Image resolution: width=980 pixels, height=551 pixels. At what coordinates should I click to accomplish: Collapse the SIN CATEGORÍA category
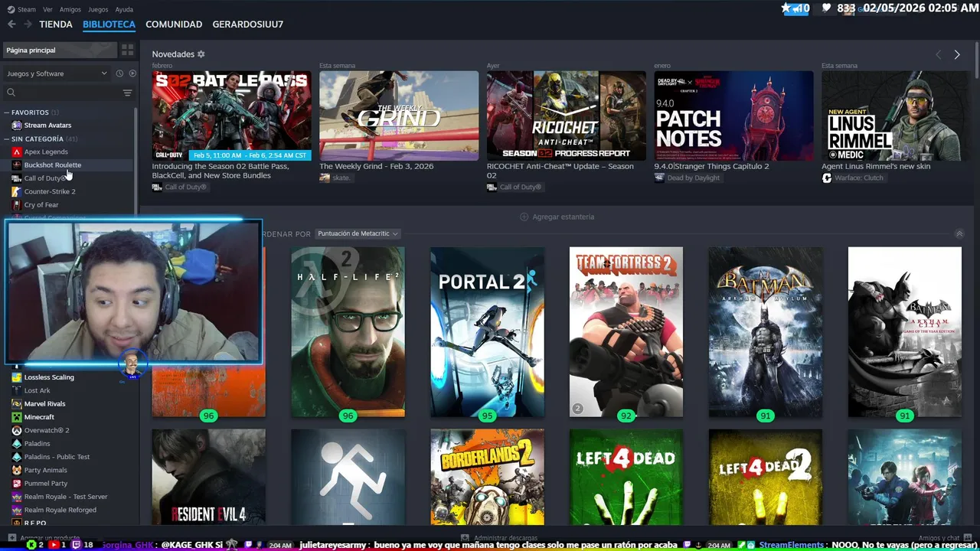7,139
